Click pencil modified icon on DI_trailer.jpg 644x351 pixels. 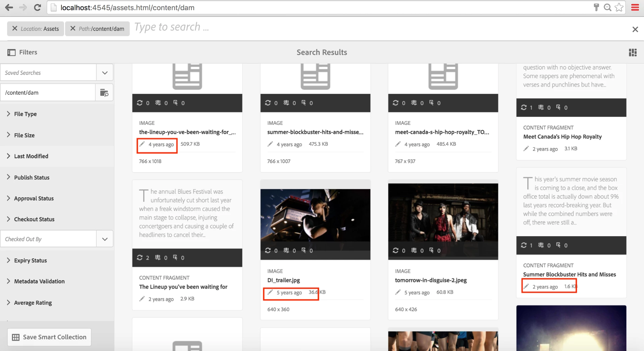pyautogui.click(x=270, y=292)
